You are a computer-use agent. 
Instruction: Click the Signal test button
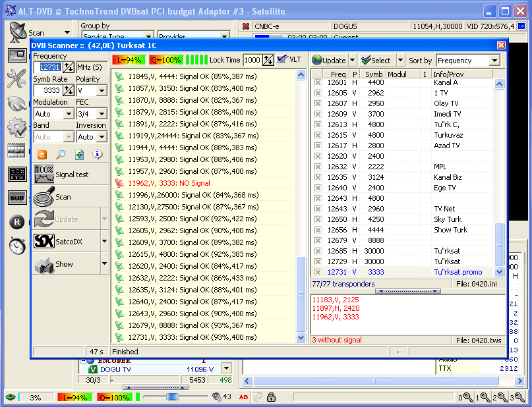(x=71, y=174)
